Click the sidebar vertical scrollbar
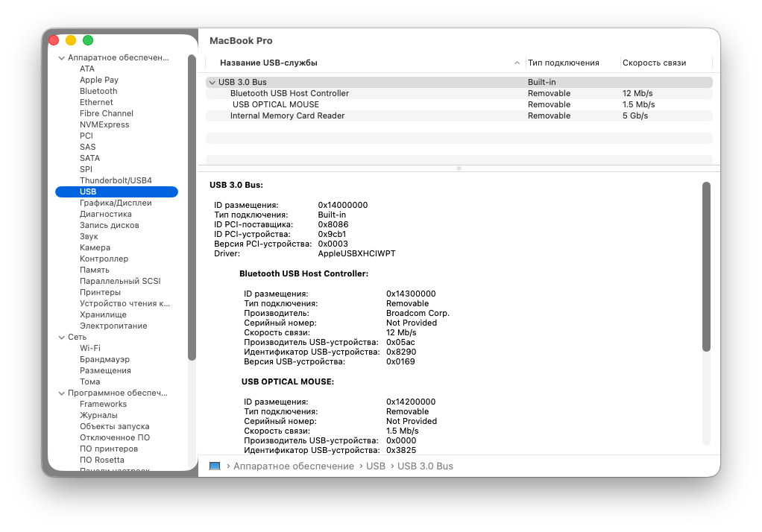This screenshot has width=762, height=532. coord(192,207)
